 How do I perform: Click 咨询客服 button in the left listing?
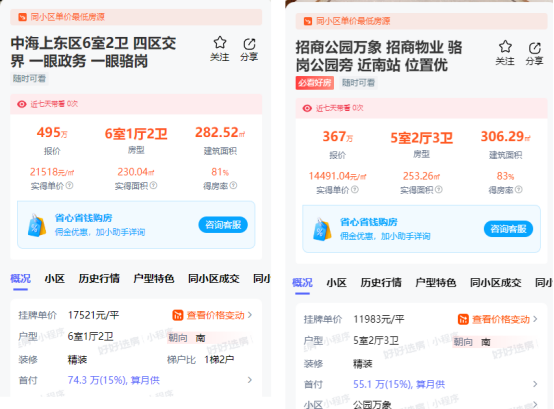223,225
